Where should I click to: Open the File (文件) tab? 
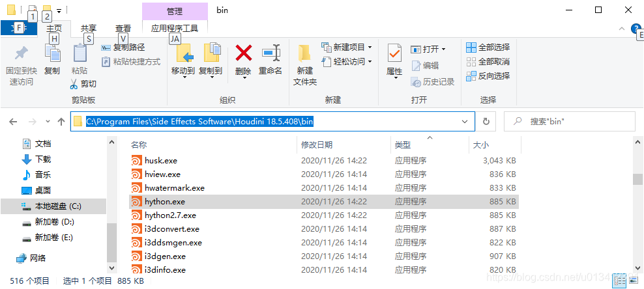coord(18,28)
